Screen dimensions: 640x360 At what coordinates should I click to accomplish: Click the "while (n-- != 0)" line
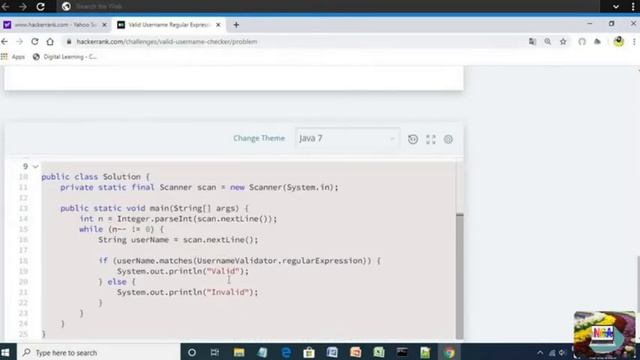[121, 229]
